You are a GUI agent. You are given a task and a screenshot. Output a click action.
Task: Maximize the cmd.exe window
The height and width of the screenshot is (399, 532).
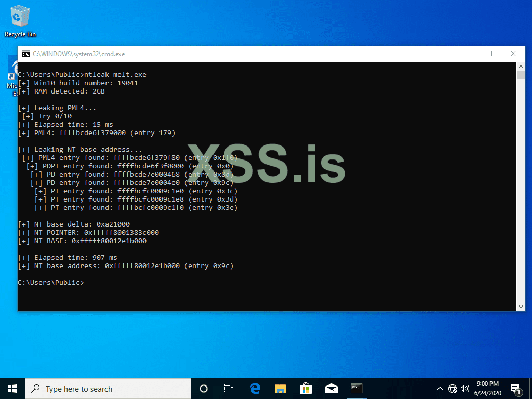pyautogui.click(x=489, y=54)
